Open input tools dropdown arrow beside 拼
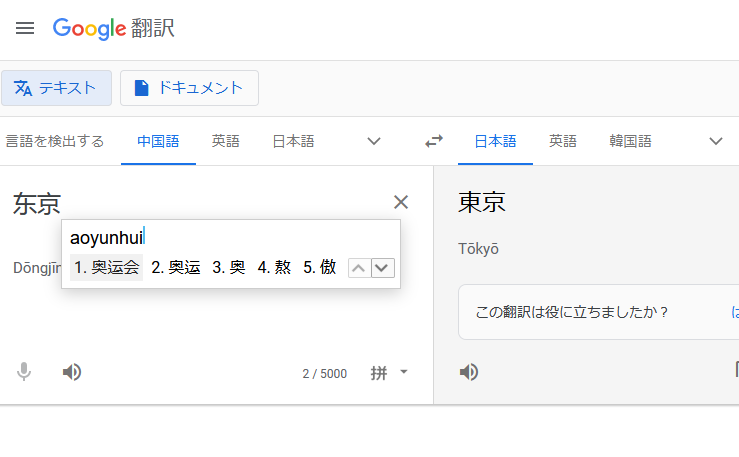 (404, 372)
